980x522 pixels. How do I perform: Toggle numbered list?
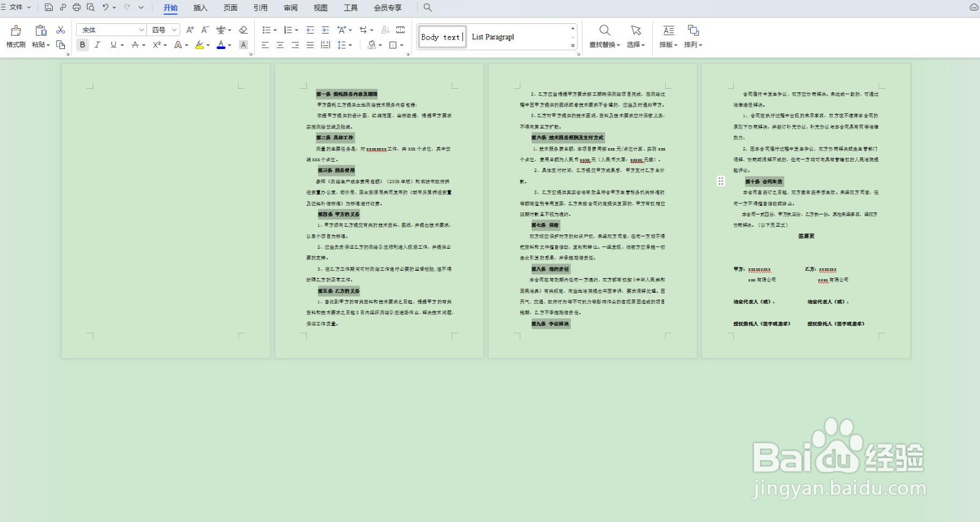pos(288,29)
